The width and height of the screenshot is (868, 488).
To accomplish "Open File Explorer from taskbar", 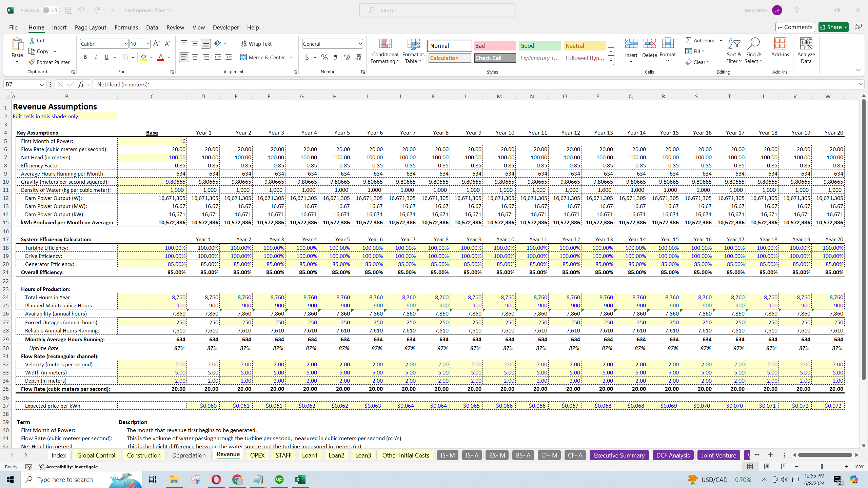I will [x=174, y=480].
